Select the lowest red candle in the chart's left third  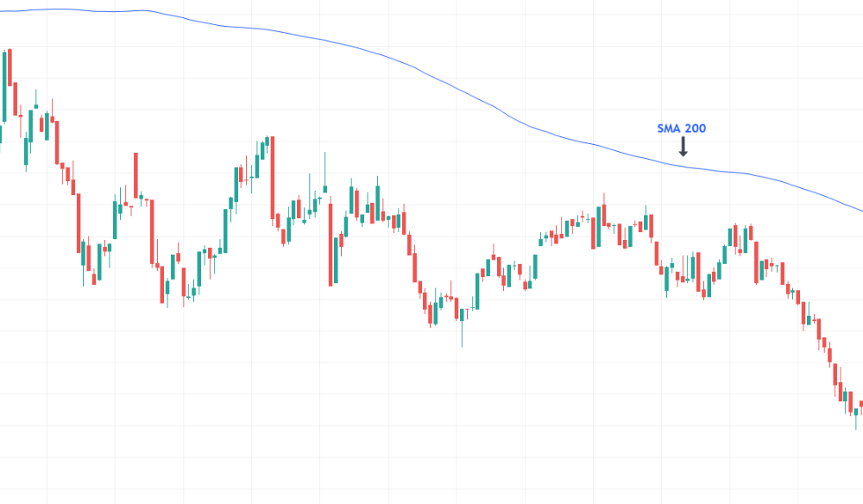click(163, 284)
